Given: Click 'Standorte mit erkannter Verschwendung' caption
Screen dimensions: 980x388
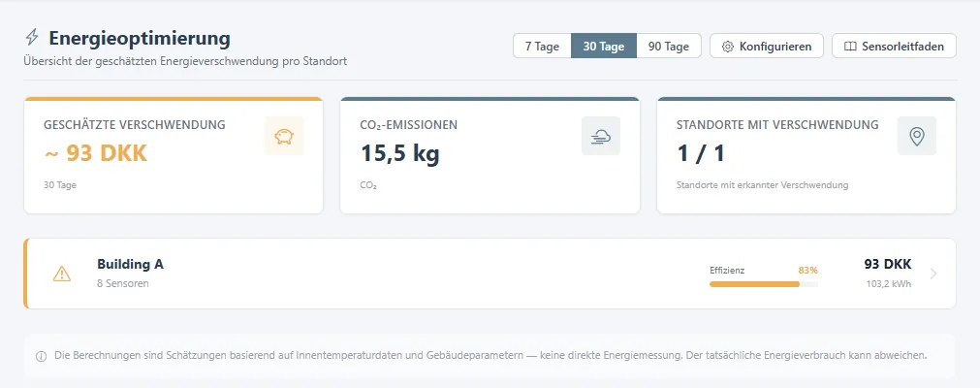Looking at the screenshot, I should tap(762, 185).
